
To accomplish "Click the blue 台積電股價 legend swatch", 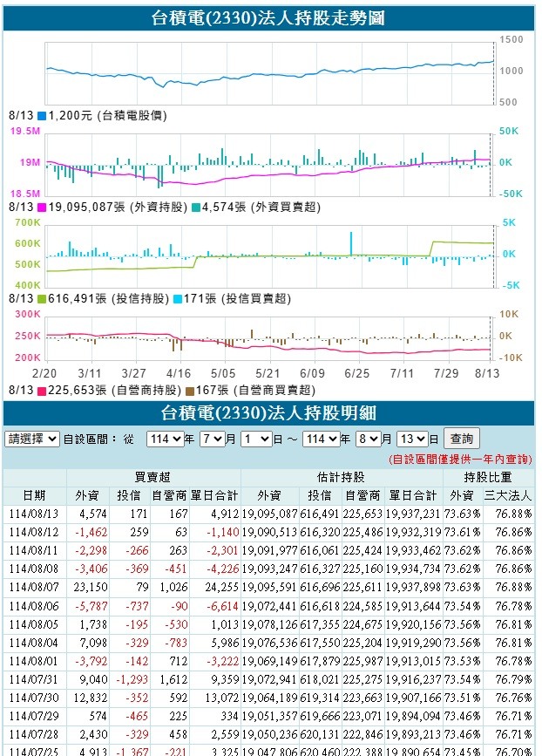I will click(42, 116).
